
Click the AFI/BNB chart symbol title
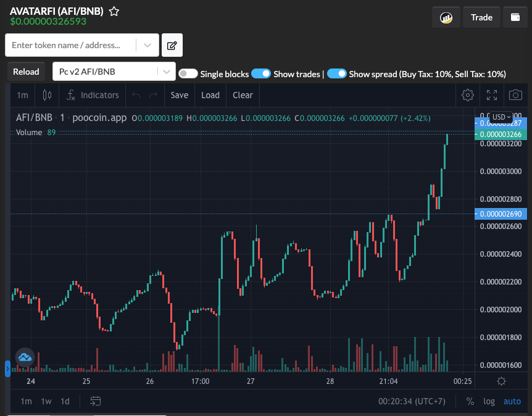click(x=34, y=118)
